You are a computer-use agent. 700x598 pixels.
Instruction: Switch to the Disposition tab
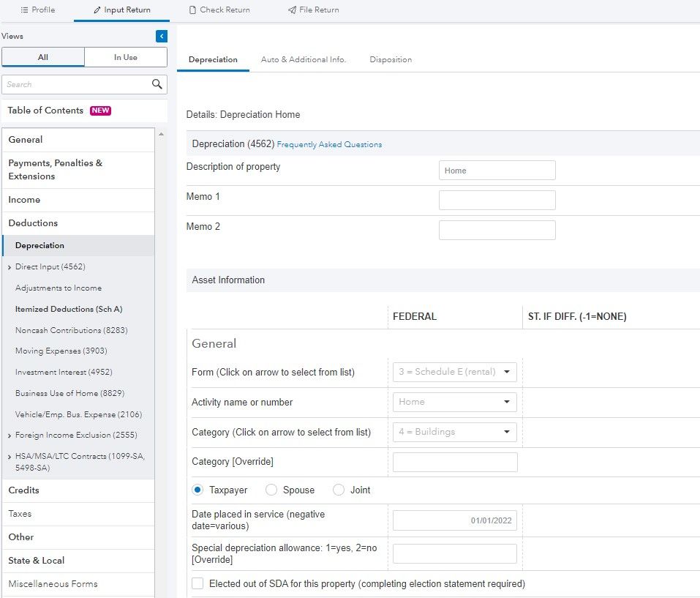tap(391, 59)
